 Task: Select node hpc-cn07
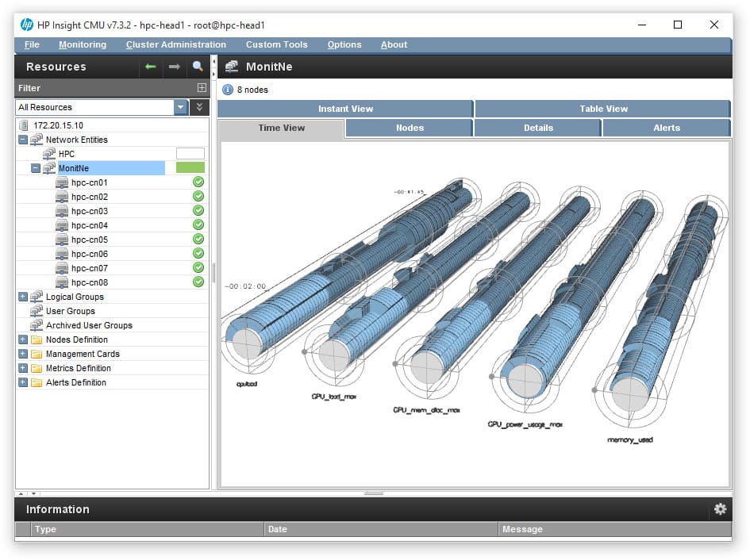click(89, 268)
